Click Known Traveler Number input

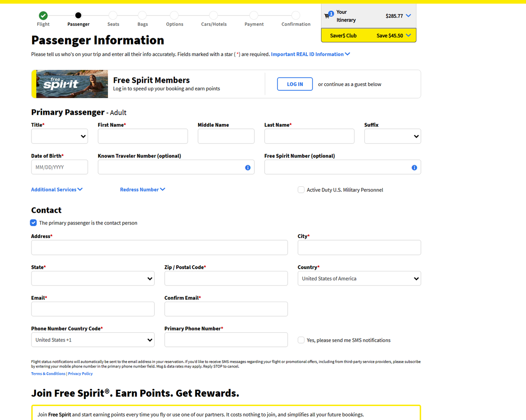176,167
